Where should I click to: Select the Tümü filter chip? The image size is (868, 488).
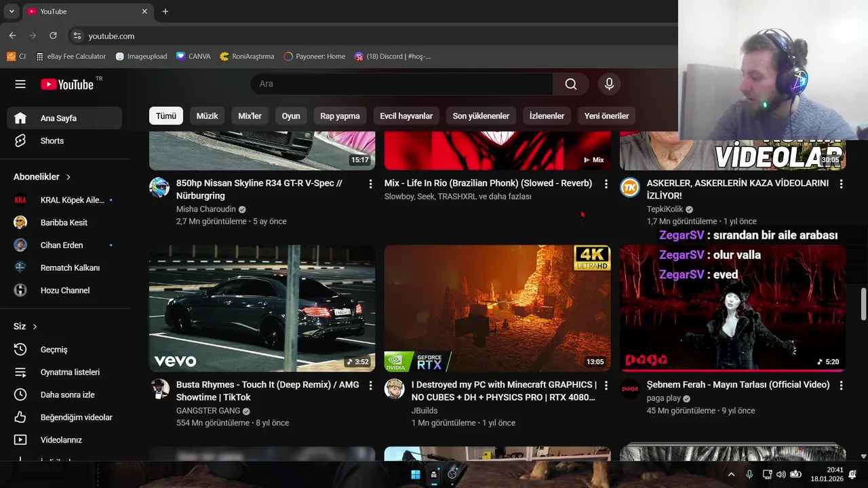(x=166, y=116)
